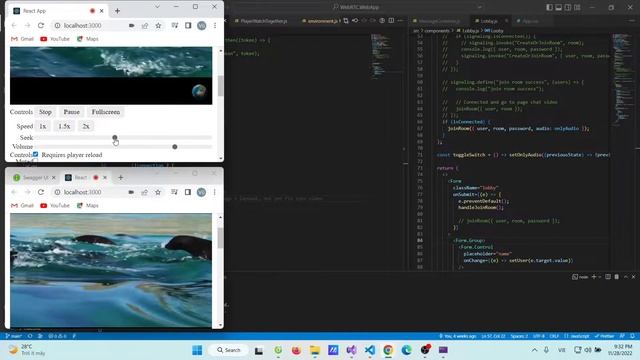
Task: Open Microsoft Edge from the taskbar
Action: click(x=407, y=350)
